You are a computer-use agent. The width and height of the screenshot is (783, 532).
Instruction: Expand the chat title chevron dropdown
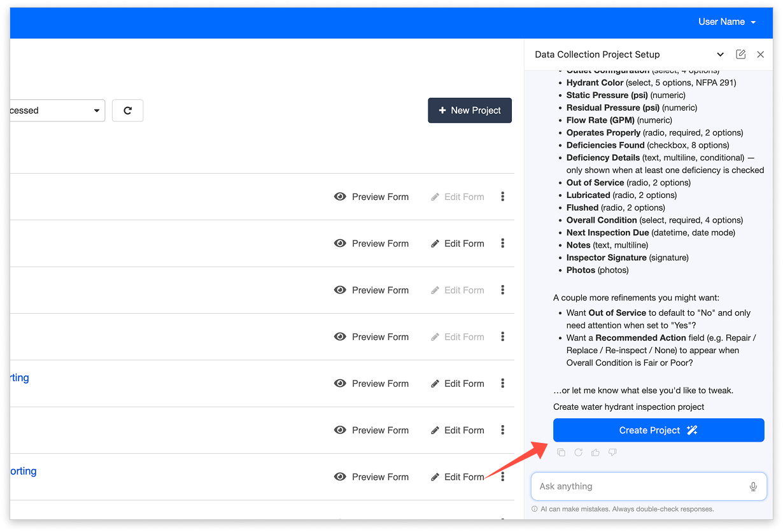[720, 55]
